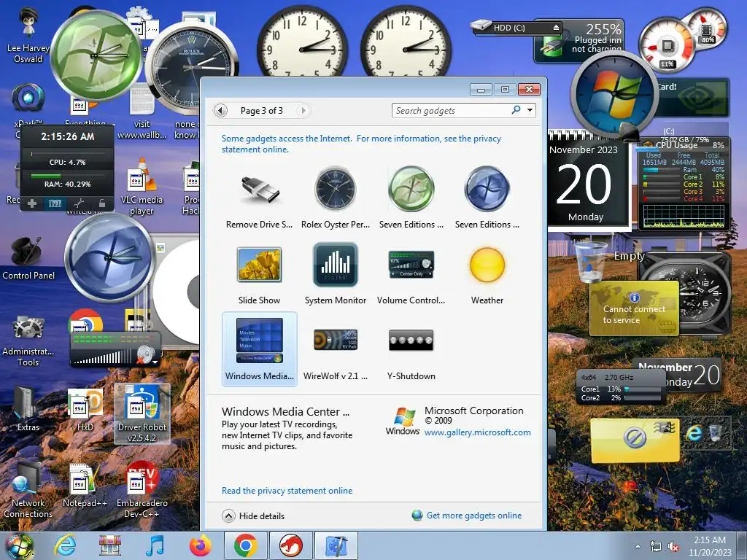The height and width of the screenshot is (560, 747).
Task: Open the www.gallery.microsoft.com link
Action: point(477,432)
